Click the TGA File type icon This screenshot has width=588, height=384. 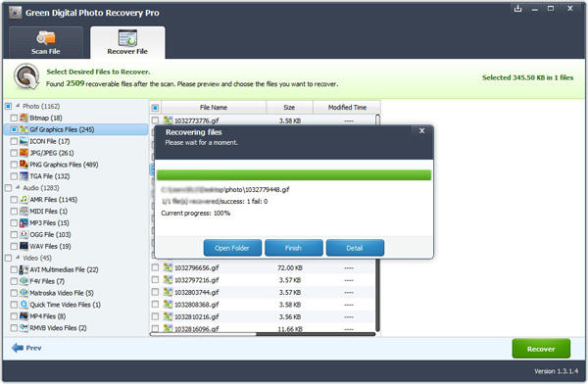click(x=24, y=176)
